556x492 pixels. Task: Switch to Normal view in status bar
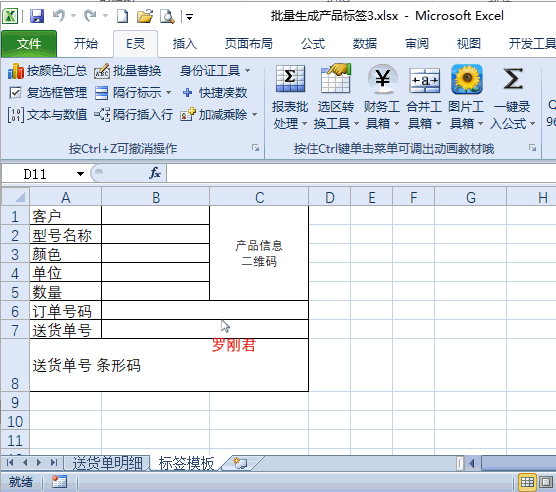527,482
